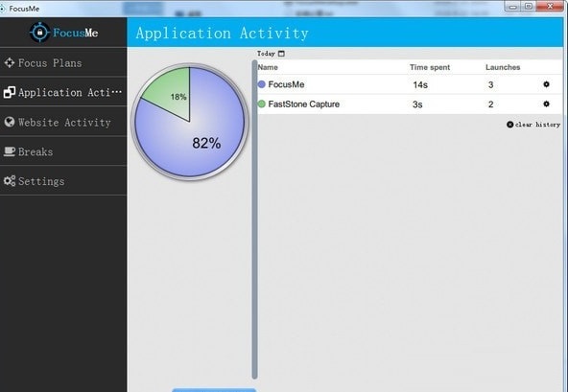Click the Website Activity globe icon
568x392 pixels.
[10, 122]
